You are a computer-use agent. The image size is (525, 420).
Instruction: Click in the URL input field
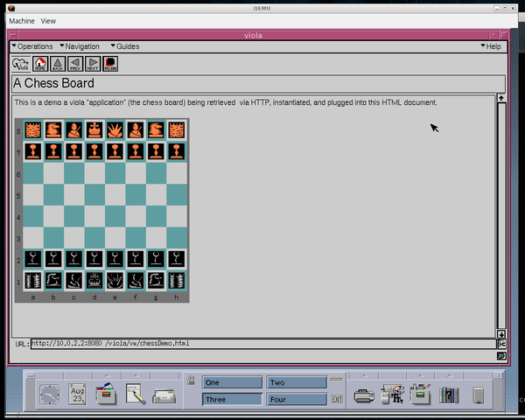pyautogui.click(x=263, y=344)
